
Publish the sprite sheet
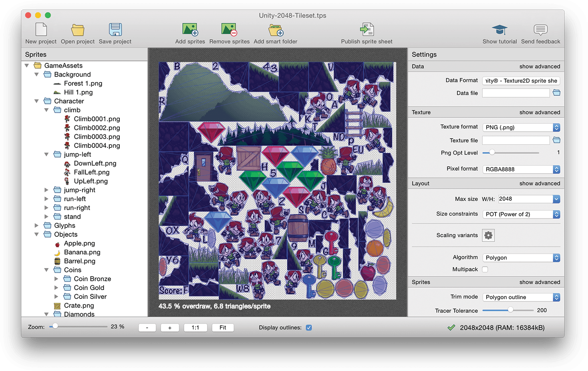click(x=366, y=33)
